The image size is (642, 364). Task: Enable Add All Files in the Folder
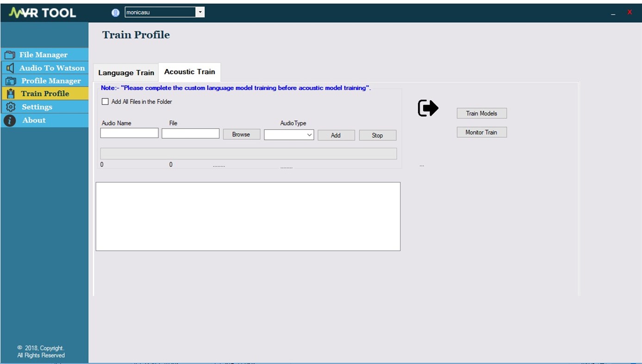tap(105, 101)
